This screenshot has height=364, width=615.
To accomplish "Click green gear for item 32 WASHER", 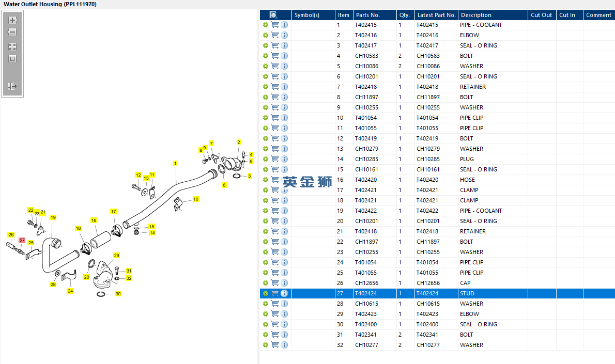I will click(266, 345).
